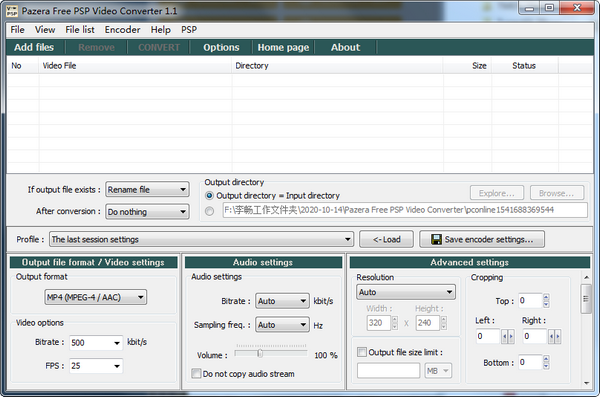Click Save encoder settings... button
This screenshot has width=600, height=397.
coord(482,239)
